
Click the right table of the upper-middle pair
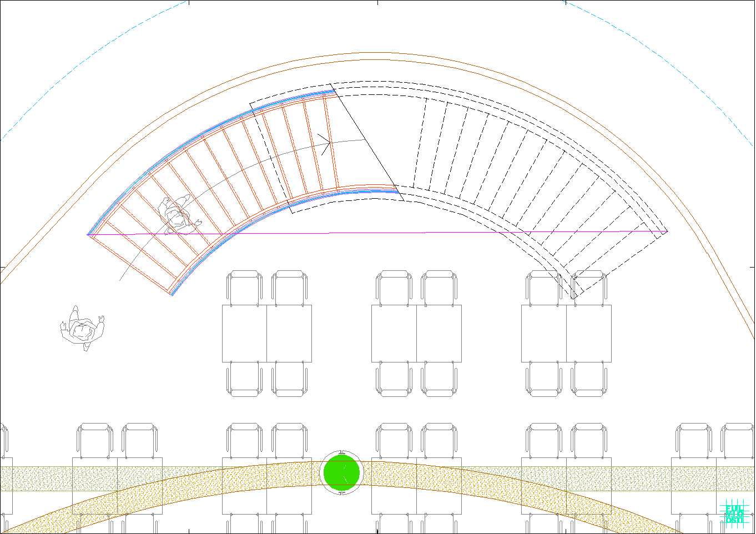pyautogui.click(x=439, y=333)
